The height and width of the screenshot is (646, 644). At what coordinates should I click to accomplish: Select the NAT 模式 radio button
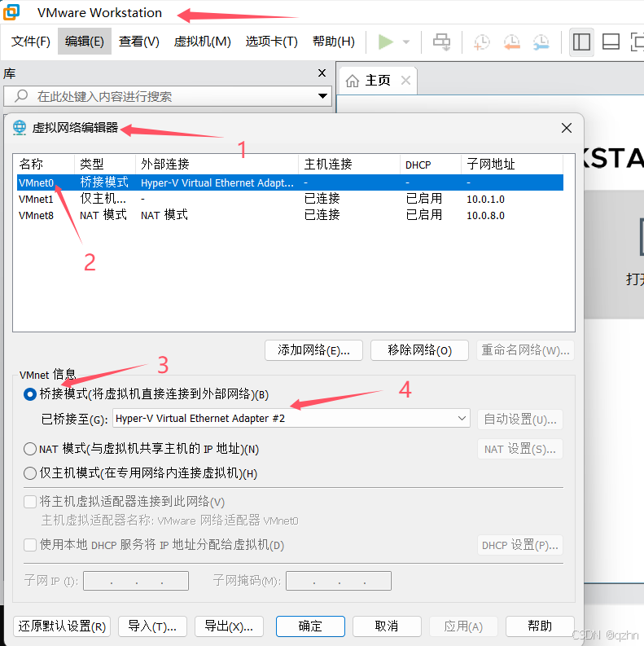(x=30, y=449)
